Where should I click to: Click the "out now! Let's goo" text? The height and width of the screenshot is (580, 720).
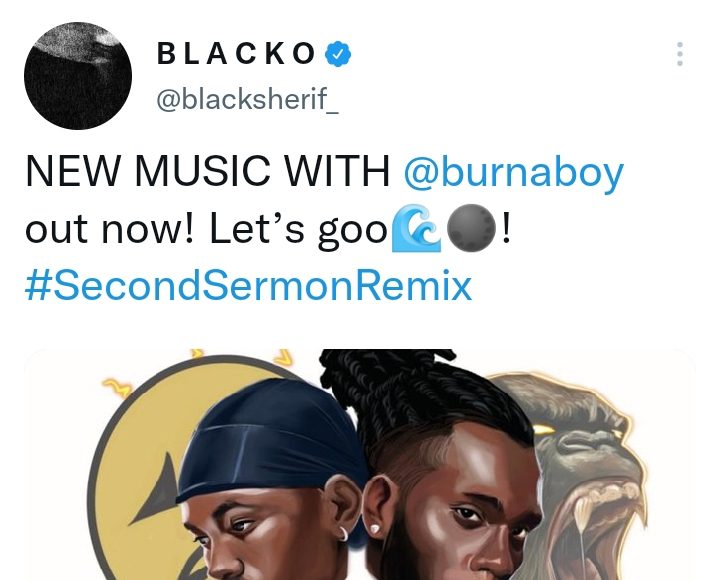click(207, 230)
